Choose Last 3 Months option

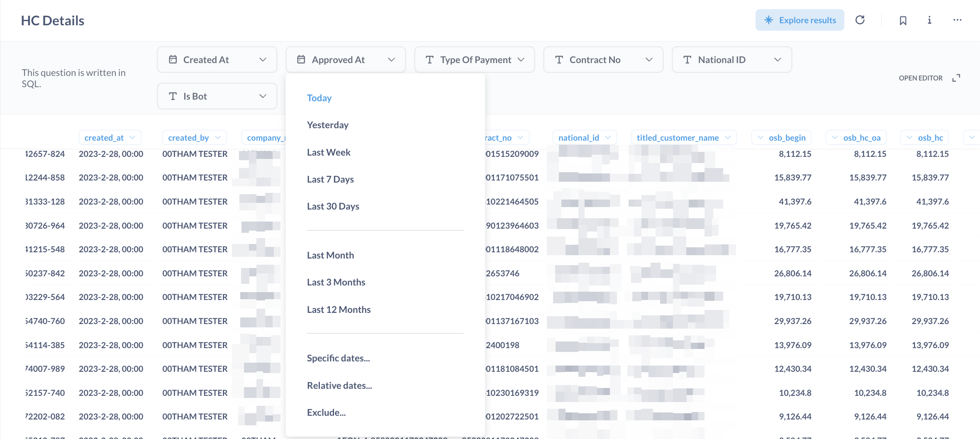[x=336, y=282]
